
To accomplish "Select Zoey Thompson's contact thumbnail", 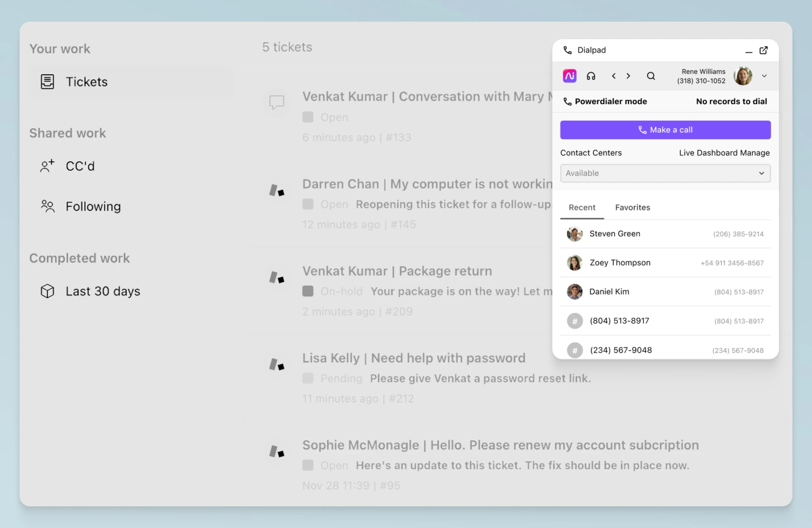I will click(x=574, y=263).
